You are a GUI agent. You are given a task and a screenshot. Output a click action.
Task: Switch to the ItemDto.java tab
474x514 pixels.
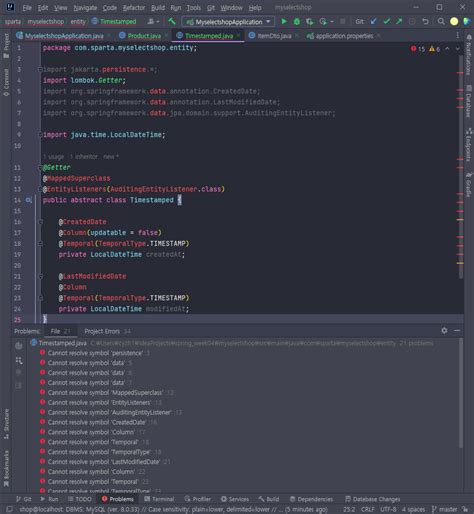[x=274, y=36]
